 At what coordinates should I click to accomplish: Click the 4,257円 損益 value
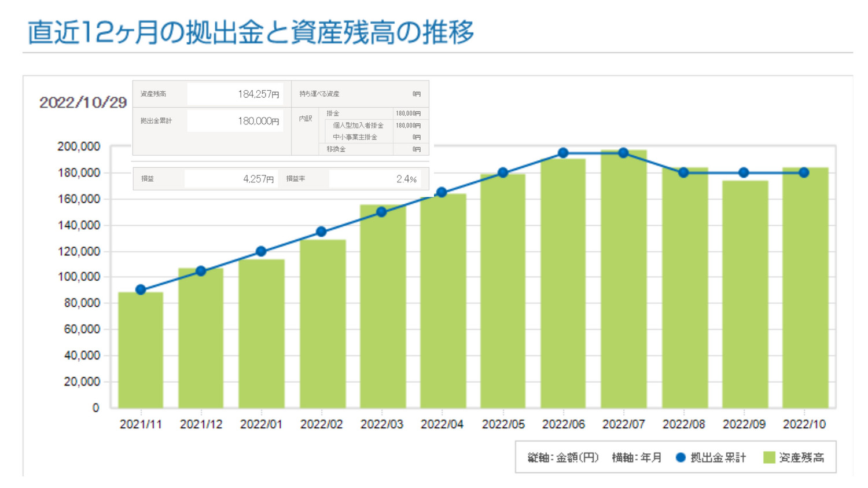tap(258, 179)
